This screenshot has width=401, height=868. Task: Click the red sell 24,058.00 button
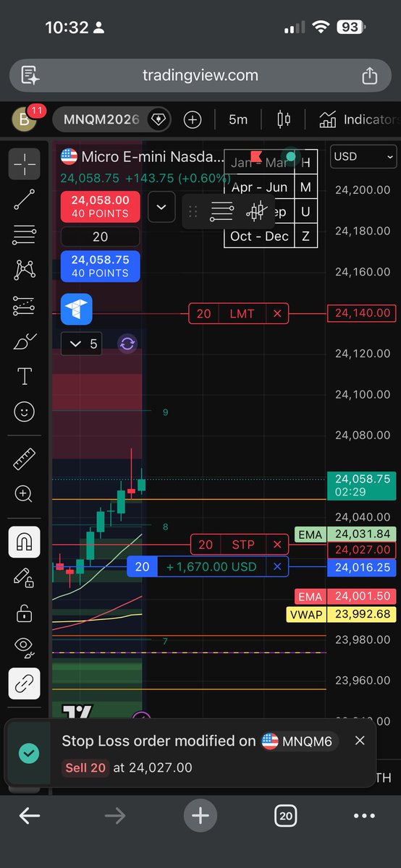tap(100, 206)
